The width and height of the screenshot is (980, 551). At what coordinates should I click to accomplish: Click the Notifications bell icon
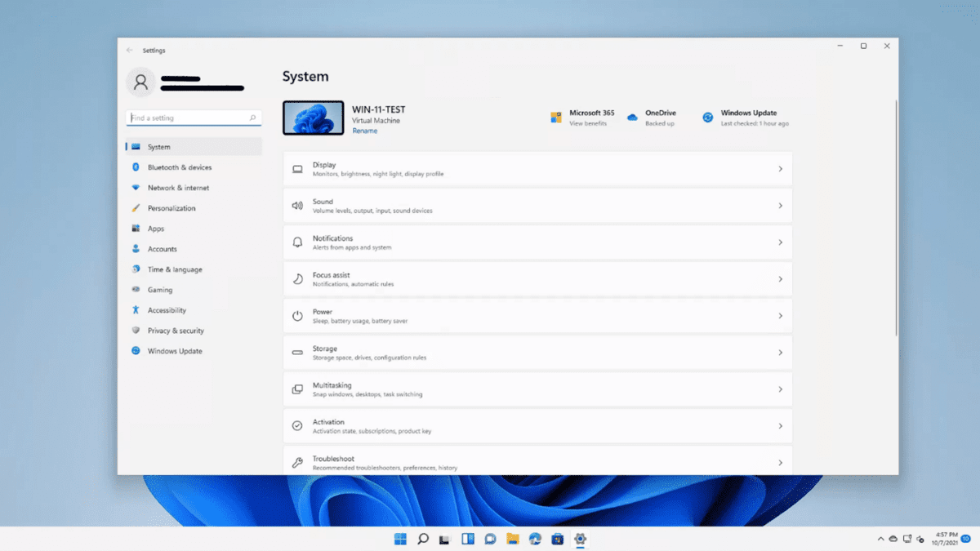297,242
